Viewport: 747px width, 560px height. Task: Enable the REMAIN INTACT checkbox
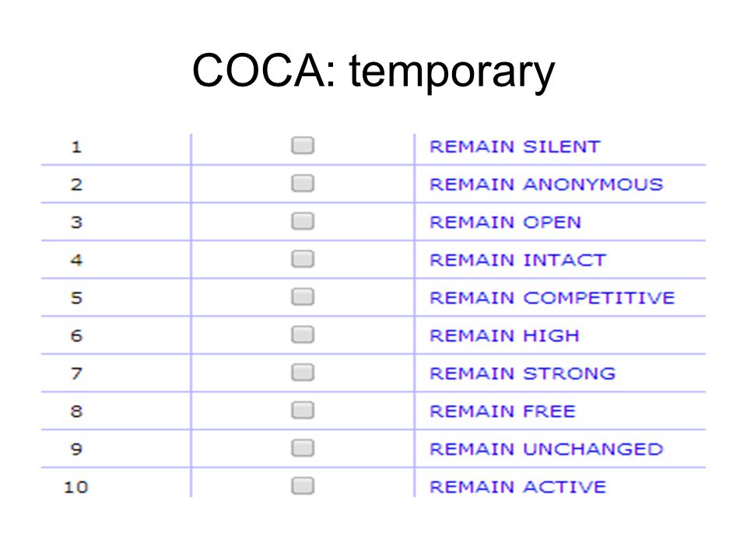tap(303, 259)
